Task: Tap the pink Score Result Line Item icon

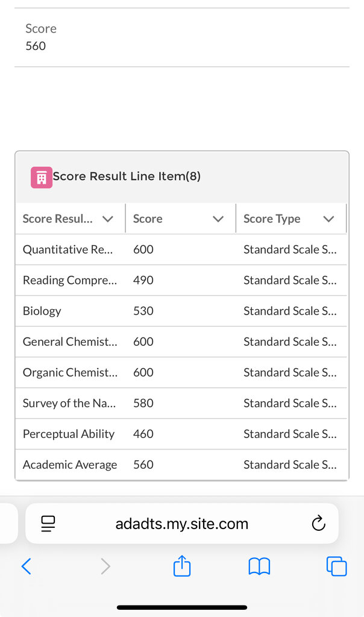Action: (42, 177)
